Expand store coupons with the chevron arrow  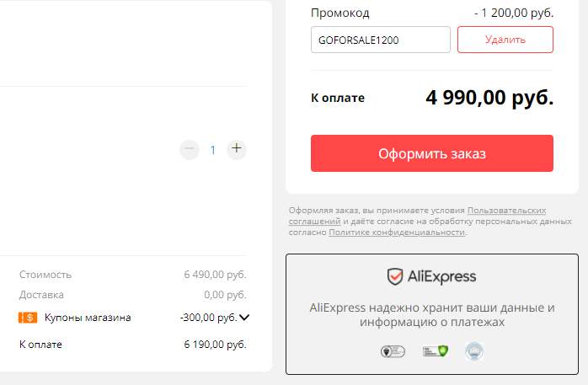[244, 318]
